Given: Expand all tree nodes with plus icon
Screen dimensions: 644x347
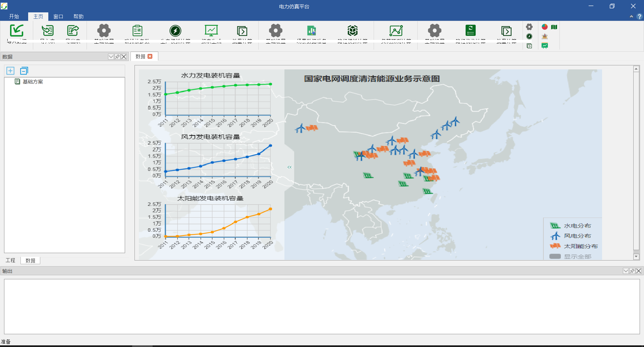Looking at the screenshot, I should tap(10, 71).
